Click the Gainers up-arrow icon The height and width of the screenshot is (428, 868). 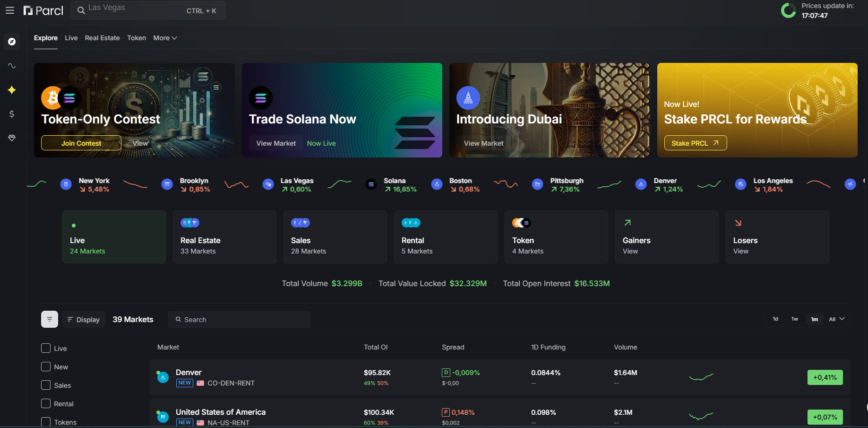(627, 223)
